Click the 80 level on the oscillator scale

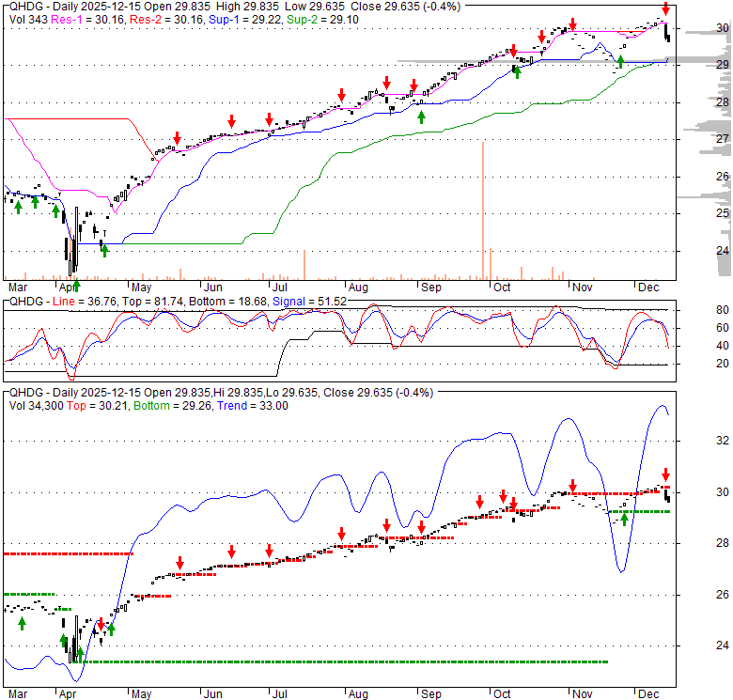click(697, 310)
